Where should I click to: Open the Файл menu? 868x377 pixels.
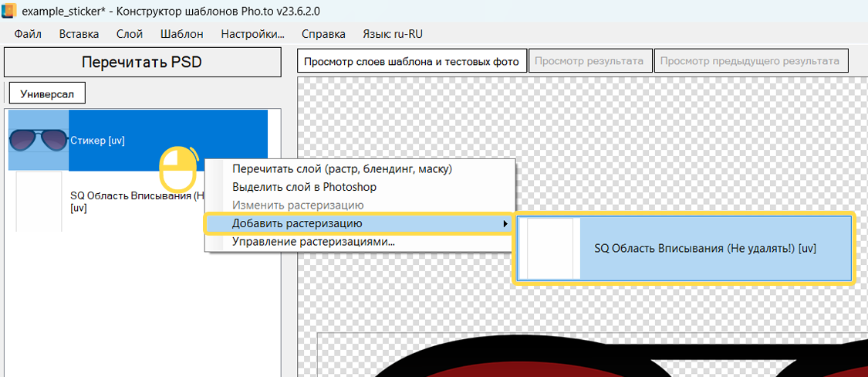(28, 34)
